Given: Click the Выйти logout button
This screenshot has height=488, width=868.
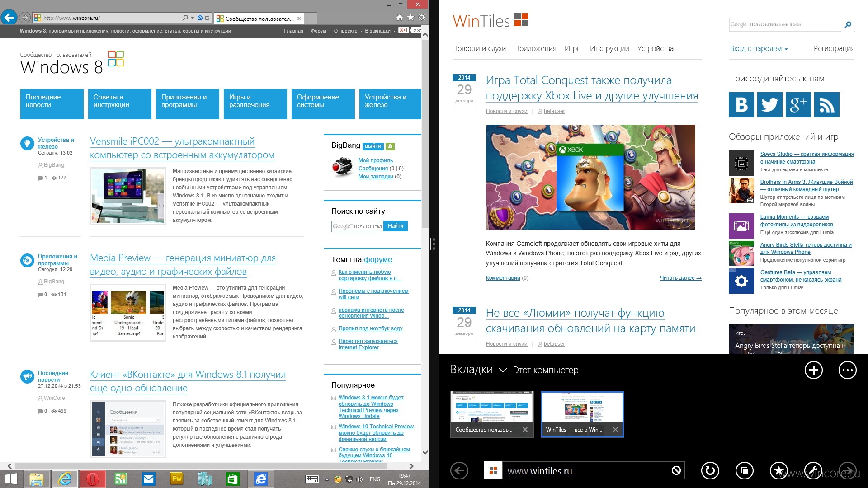Looking at the screenshot, I should 373,146.
